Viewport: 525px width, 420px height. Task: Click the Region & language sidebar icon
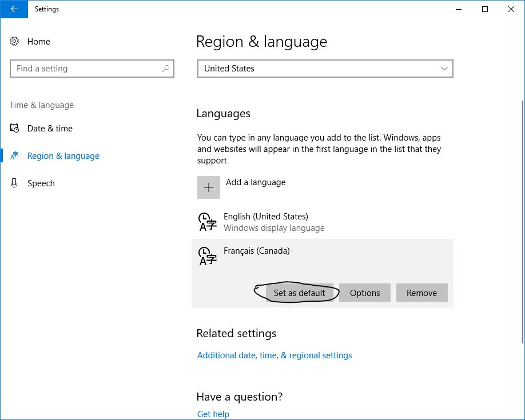(14, 155)
